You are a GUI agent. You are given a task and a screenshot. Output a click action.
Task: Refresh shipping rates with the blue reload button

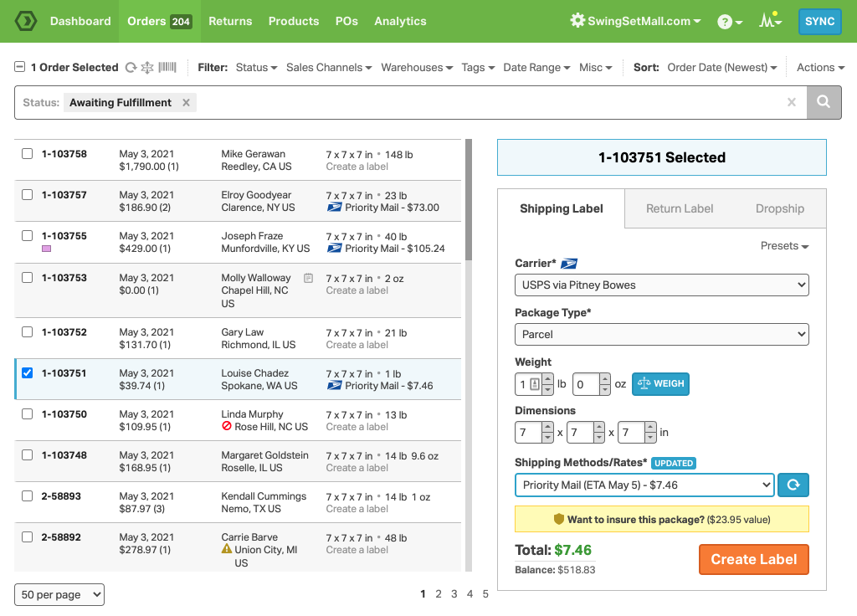(793, 485)
